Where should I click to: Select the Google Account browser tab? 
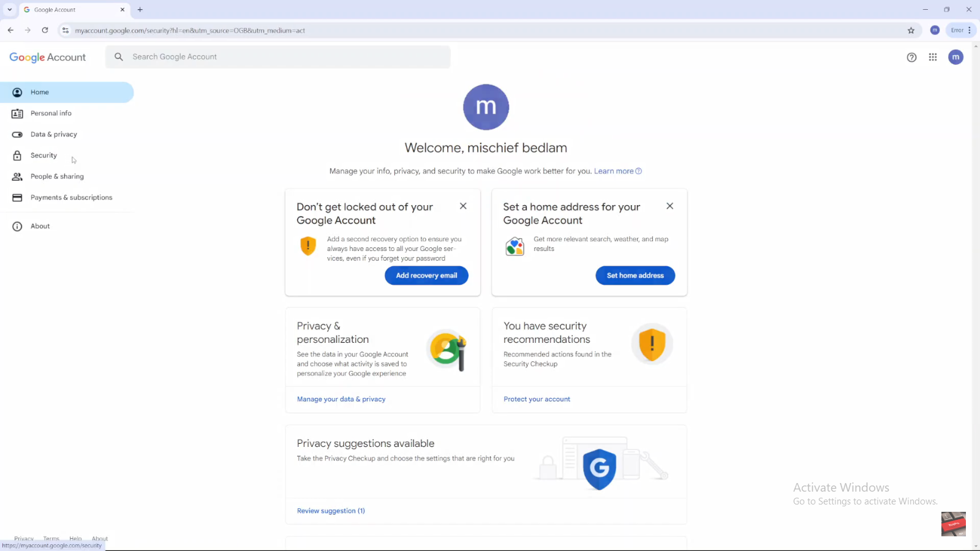click(x=74, y=10)
